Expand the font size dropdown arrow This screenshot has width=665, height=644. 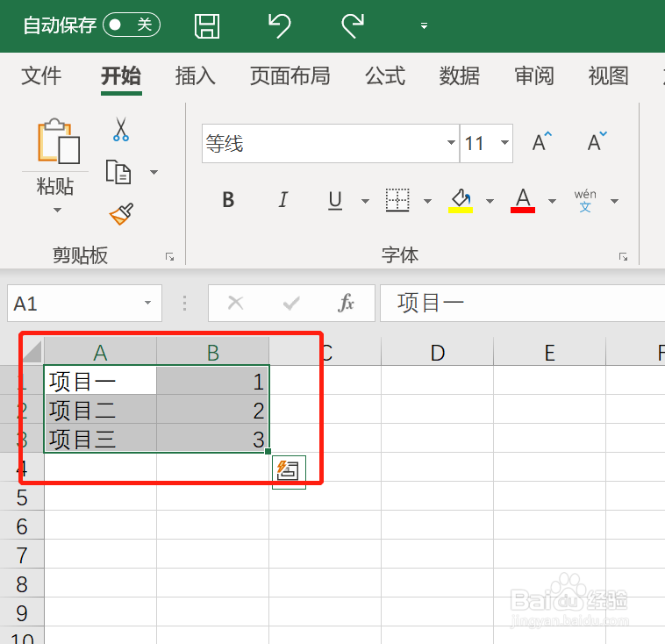pyautogui.click(x=504, y=142)
